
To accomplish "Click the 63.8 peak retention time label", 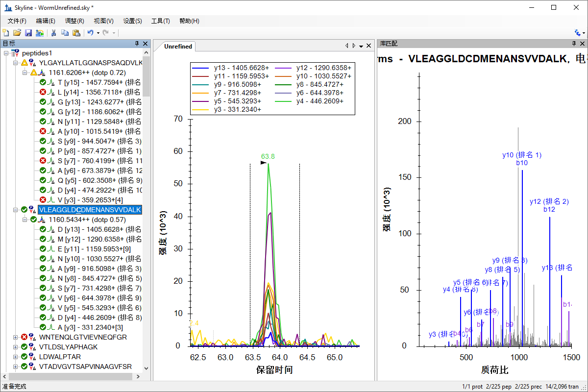I will pos(268,156).
